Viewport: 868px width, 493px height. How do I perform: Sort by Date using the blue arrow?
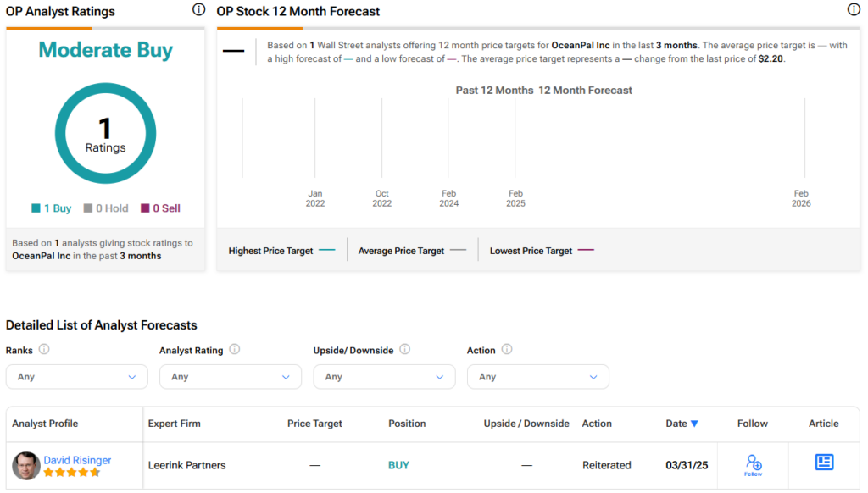click(x=695, y=424)
